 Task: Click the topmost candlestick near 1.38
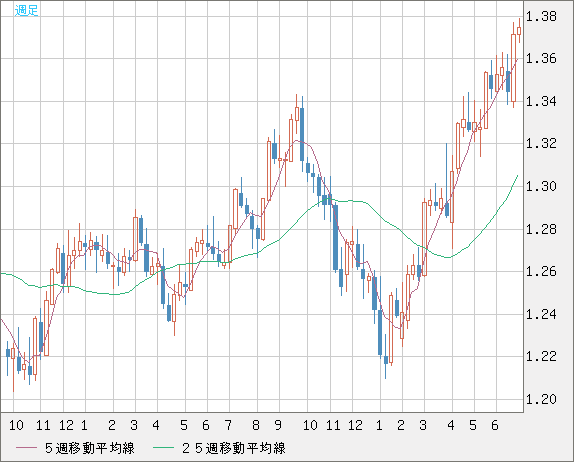519,31
